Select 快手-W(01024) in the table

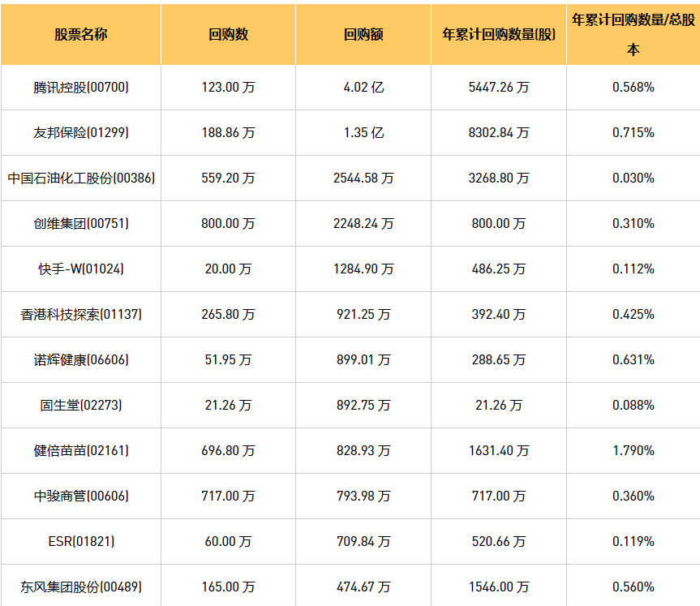pos(80,269)
